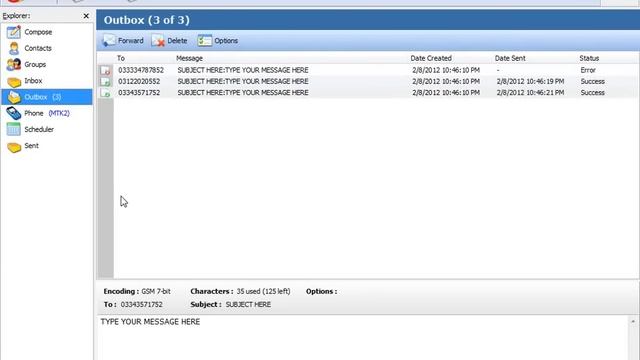This screenshot has height=360, width=640.
Task: Open Sent label in sidebar
Action: (31, 146)
